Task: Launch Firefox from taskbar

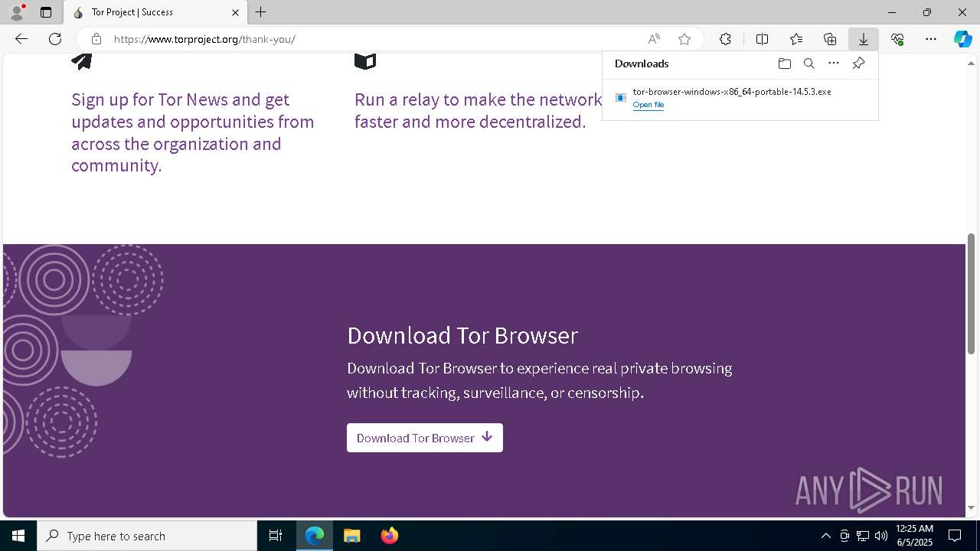Action: pyautogui.click(x=390, y=536)
